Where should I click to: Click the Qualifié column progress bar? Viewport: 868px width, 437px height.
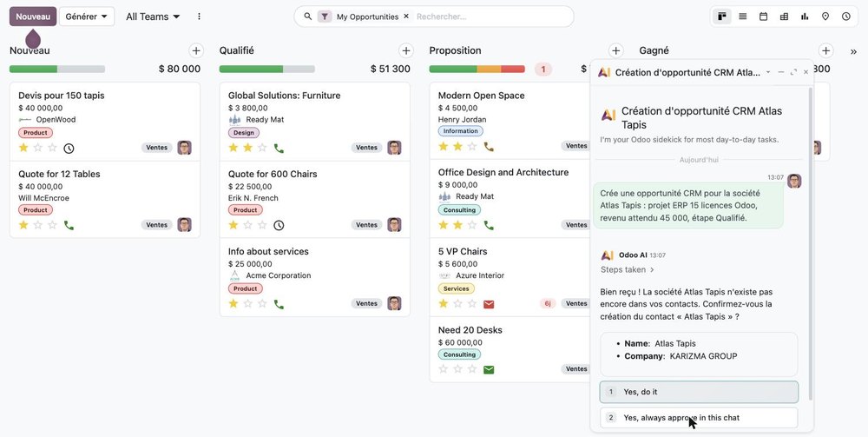(x=266, y=70)
